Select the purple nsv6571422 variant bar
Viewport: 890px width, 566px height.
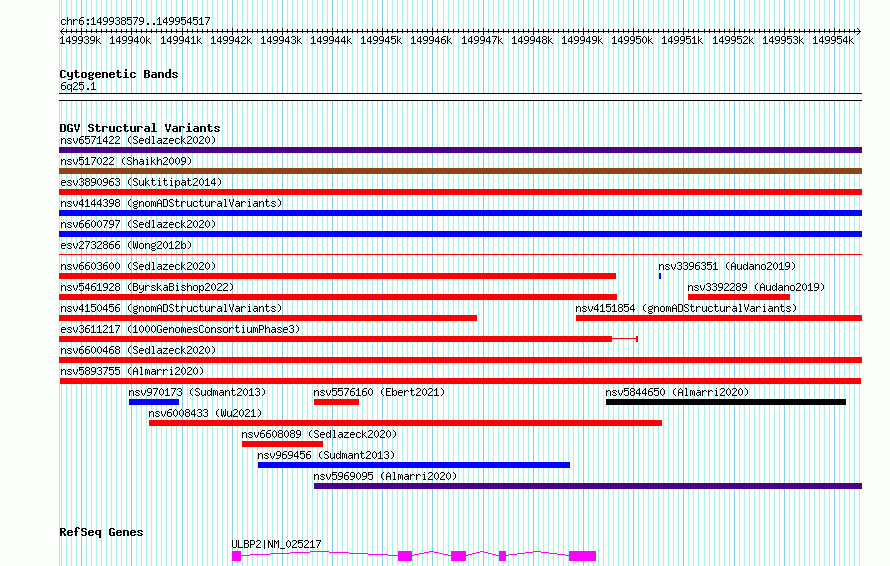click(x=460, y=150)
